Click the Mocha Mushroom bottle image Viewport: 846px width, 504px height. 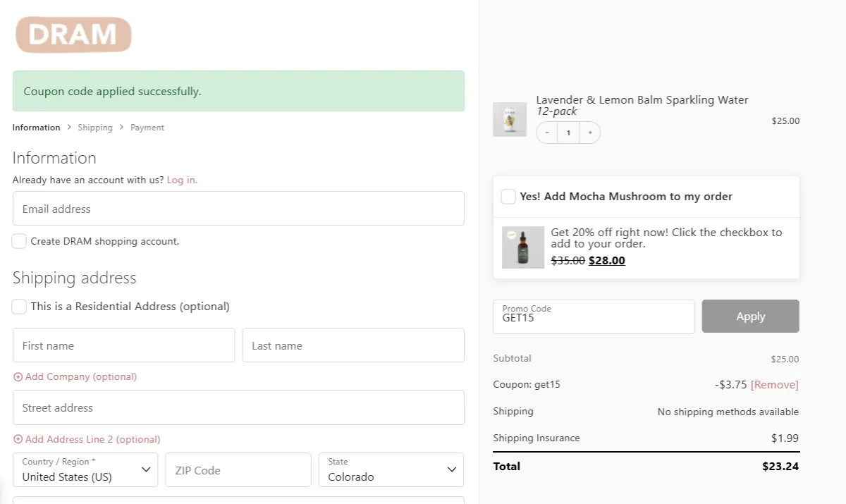522,247
